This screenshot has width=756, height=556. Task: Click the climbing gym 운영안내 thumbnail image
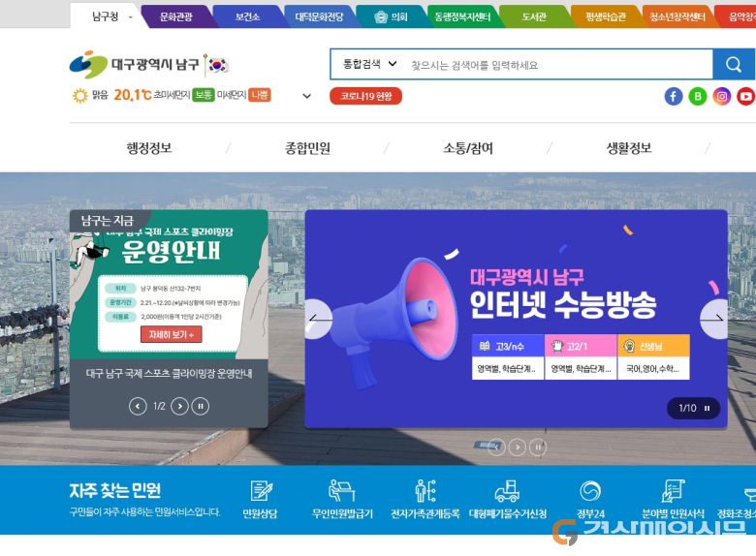169,285
